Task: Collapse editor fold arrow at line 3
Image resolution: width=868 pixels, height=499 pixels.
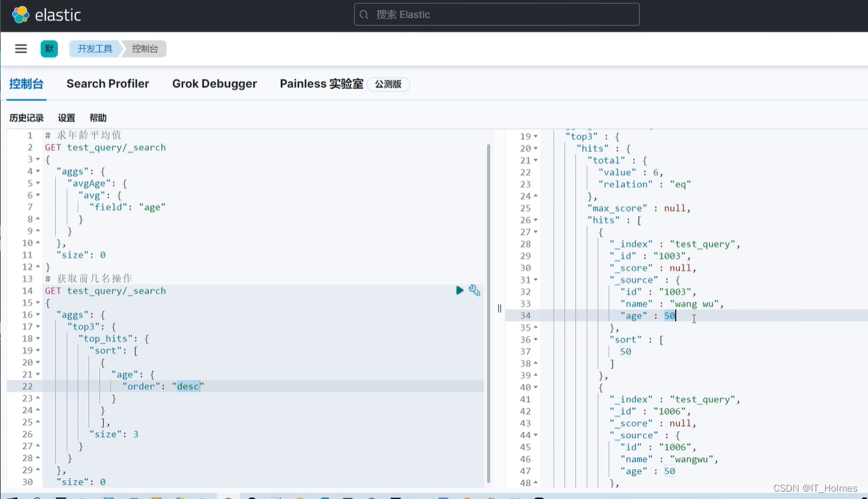Action: [38, 159]
